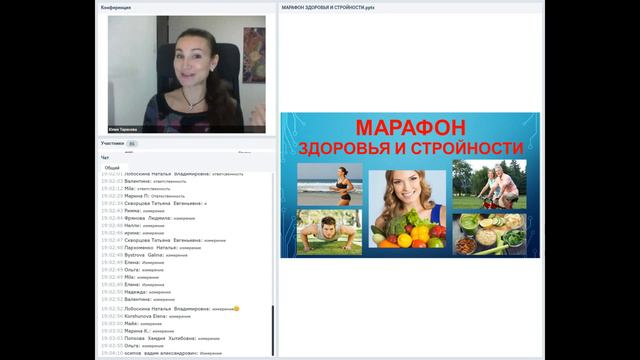This screenshot has width=640, height=360.
Task: Click the Конференция panel title
Action: 116,7
